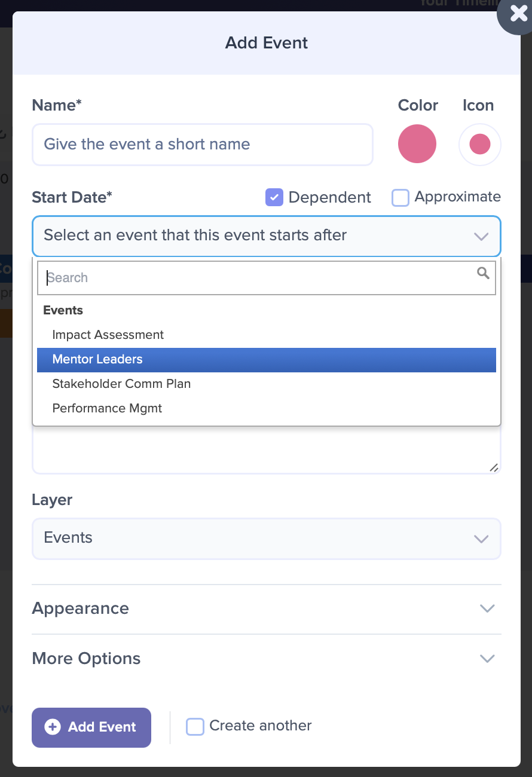
Task: Click the magnifier icon in the Search box
Action: pos(483,274)
